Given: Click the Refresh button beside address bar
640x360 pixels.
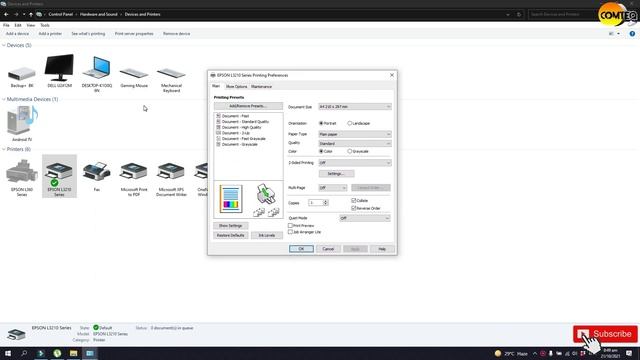Looking at the screenshot, I should point(519,14).
